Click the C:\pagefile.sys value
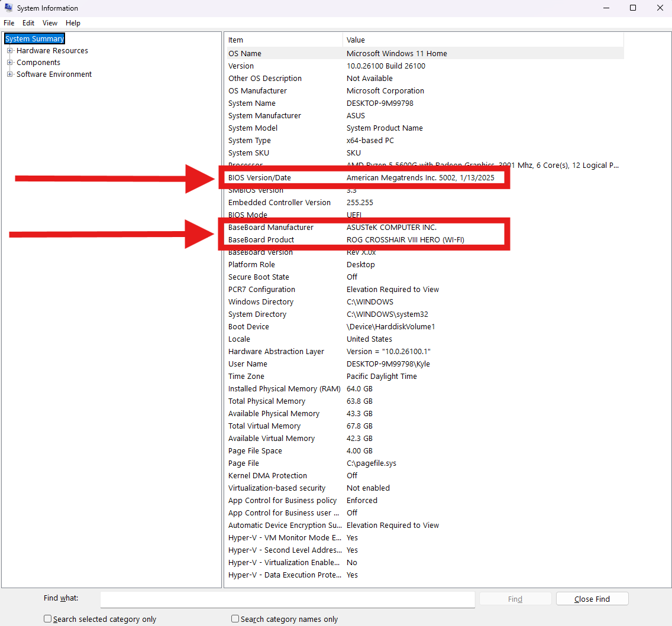Image resolution: width=672 pixels, height=626 pixels. [x=371, y=463]
